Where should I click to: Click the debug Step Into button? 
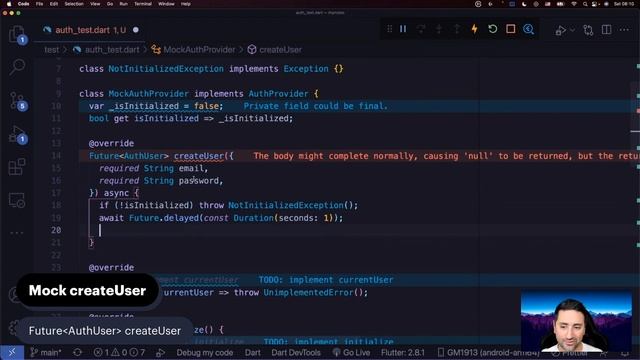[x=439, y=29]
